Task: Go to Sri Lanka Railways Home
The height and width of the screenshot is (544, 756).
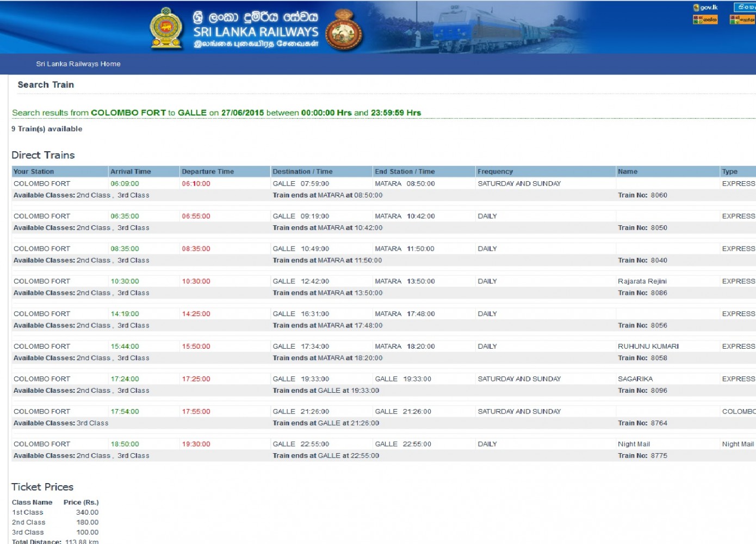Action: [78, 64]
